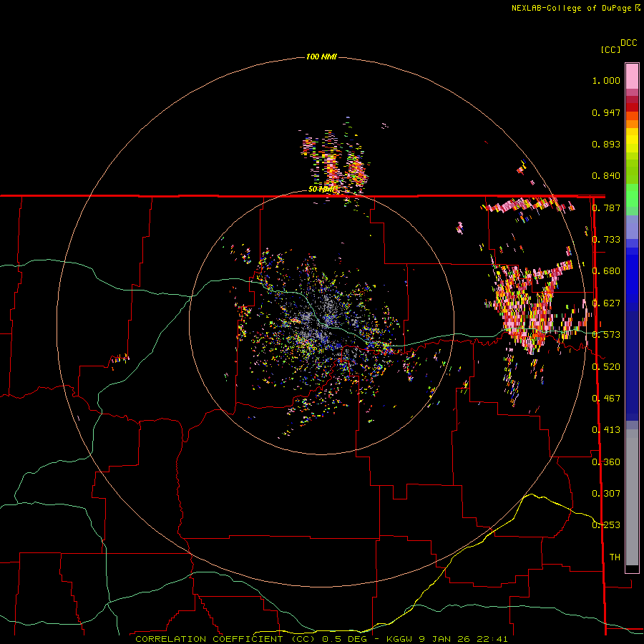Click the gray low-value band of color bar
Screen dimensions: 644x644
(x=632, y=497)
